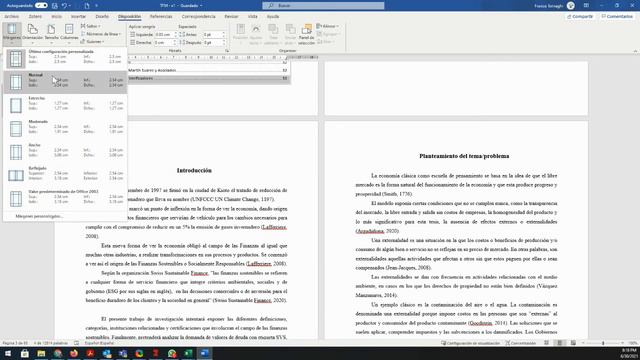This screenshot has width=640, height=360.
Task: Click the Traer adelante icon
Action: tap(273, 29)
